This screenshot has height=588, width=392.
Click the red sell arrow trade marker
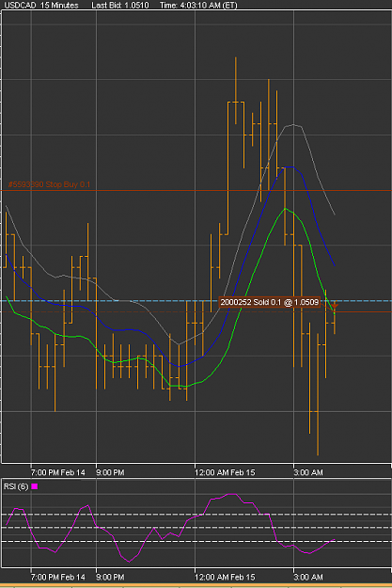tap(335, 306)
